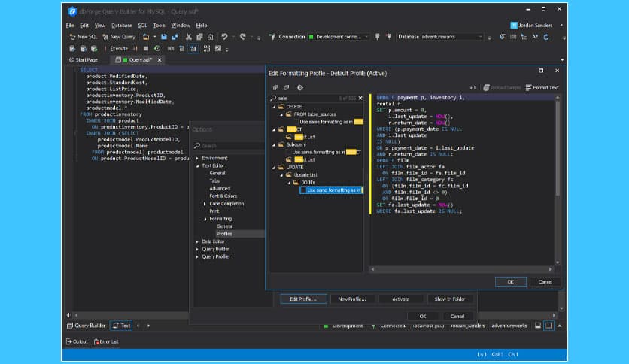The height and width of the screenshot is (364, 629).
Task: Open the Edit menu
Action: [84, 26]
